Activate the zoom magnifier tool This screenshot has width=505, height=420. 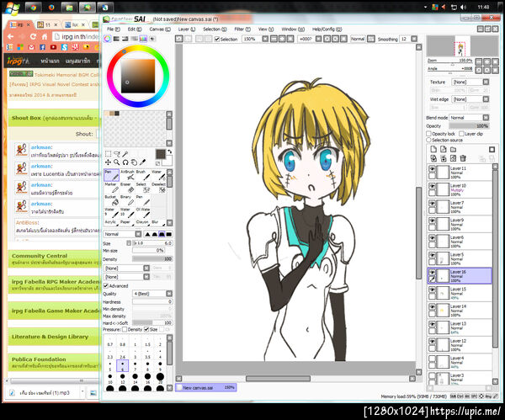point(117,162)
